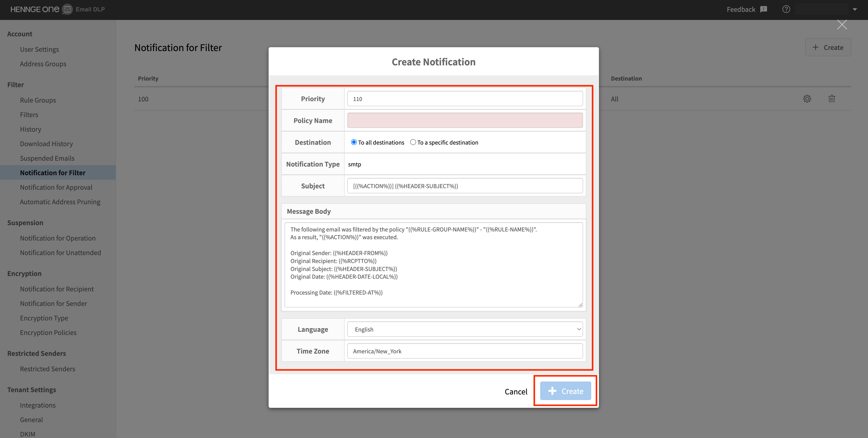Click the message body resize handle

pyautogui.click(x=580, y=305)
